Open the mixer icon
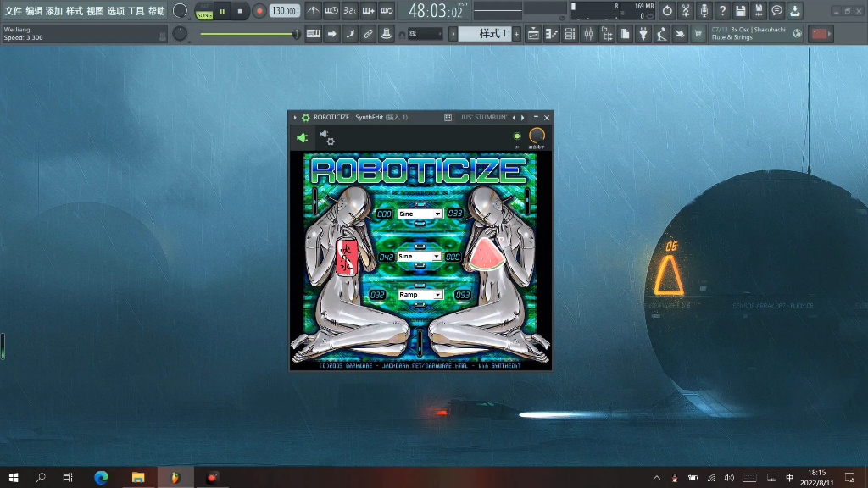868x488 pixels. (588, 34)
